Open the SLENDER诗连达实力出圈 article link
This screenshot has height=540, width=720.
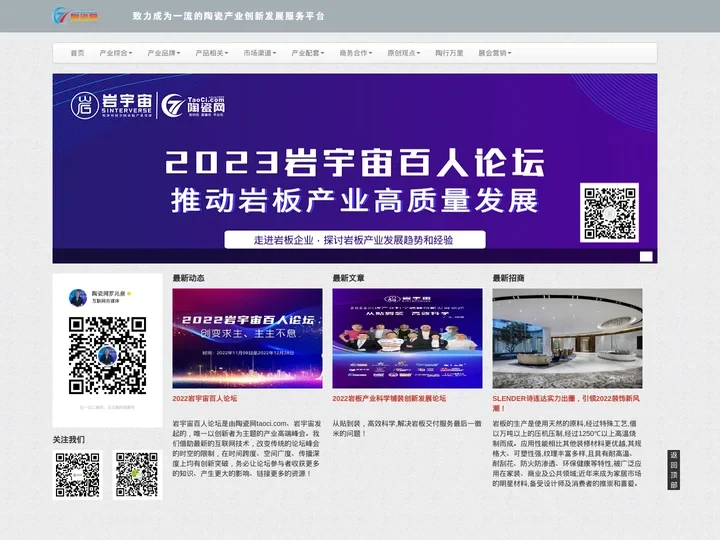click(x=566, y=403)
